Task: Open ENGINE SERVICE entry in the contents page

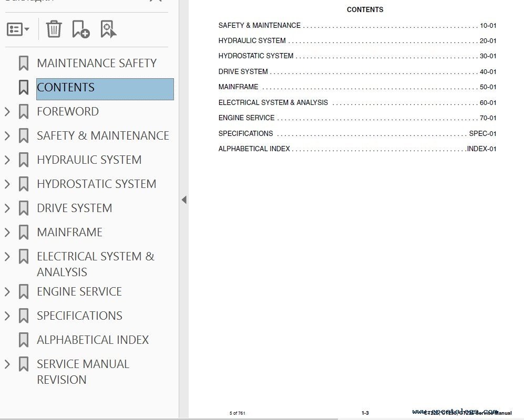Action: [246, 118]
